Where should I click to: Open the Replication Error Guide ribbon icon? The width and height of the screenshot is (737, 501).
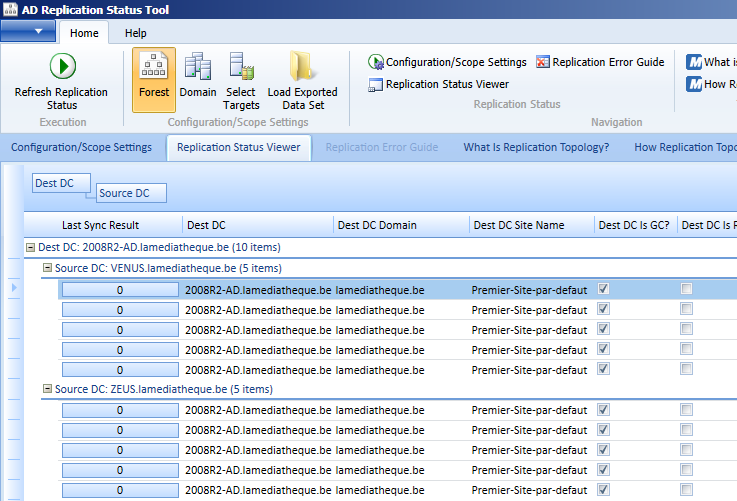point(543,62)
